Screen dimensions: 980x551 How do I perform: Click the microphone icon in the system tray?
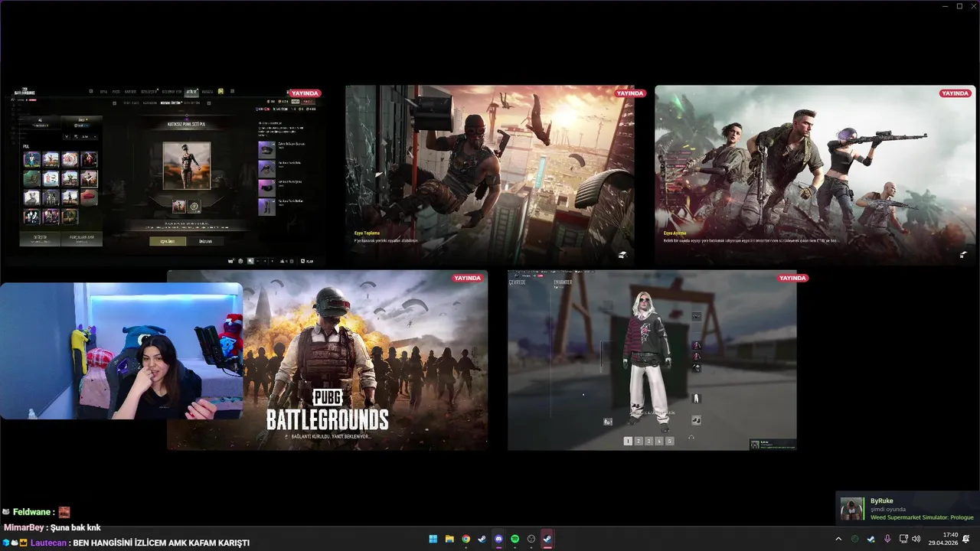click(x=887, y=539)
